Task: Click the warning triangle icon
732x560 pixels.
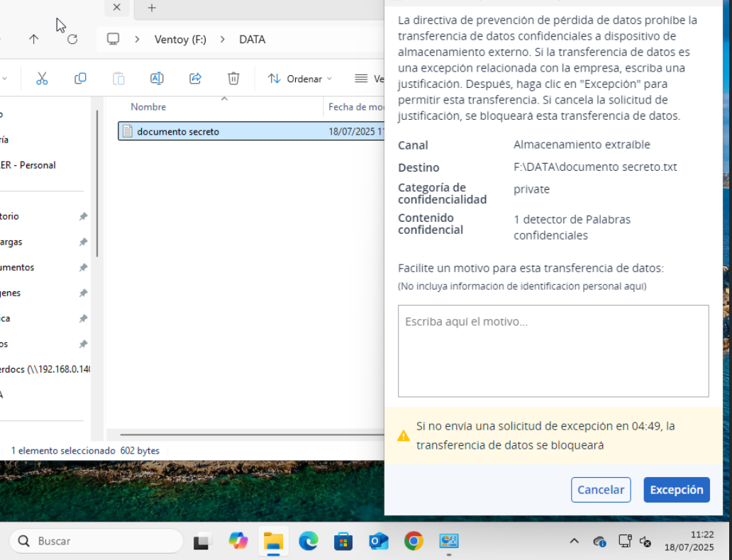Action: pyautogui.click(x=404, y=436)
